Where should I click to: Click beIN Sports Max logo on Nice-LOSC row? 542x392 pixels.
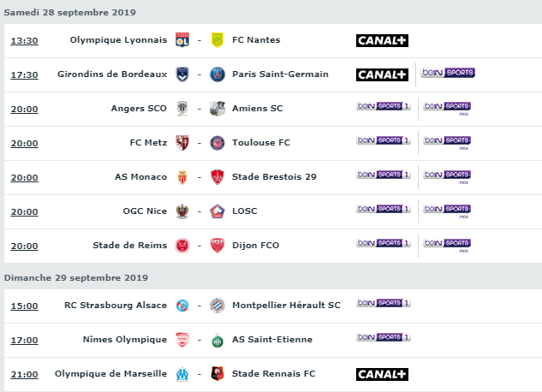(x=447, y=211)
